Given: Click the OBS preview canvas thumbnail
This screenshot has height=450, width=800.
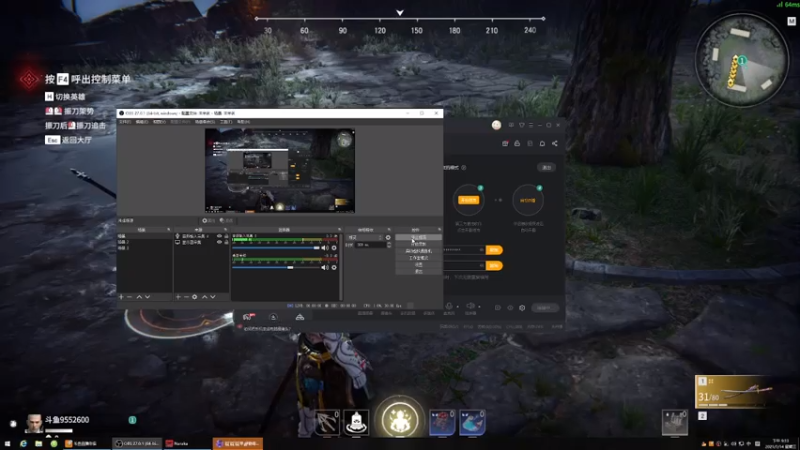Looking at the screenshot, I should (280, 170).
